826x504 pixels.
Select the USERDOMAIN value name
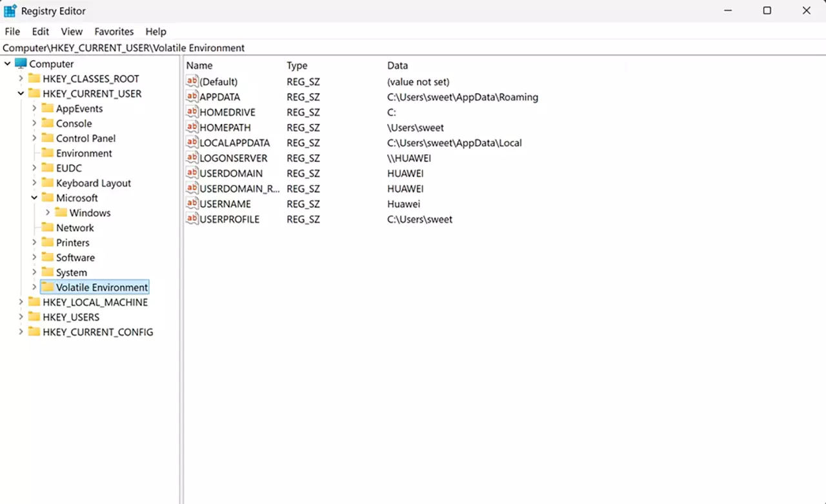(231, 173)
